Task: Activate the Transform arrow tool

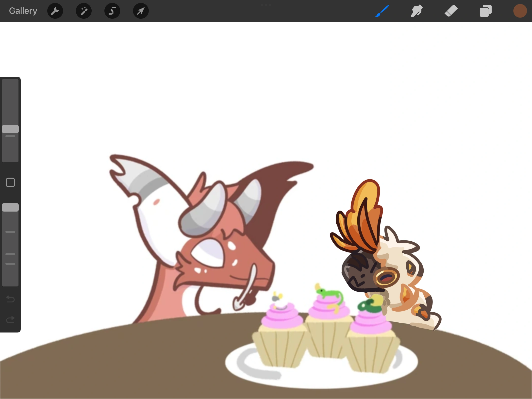Action: (x=141, y=11)
